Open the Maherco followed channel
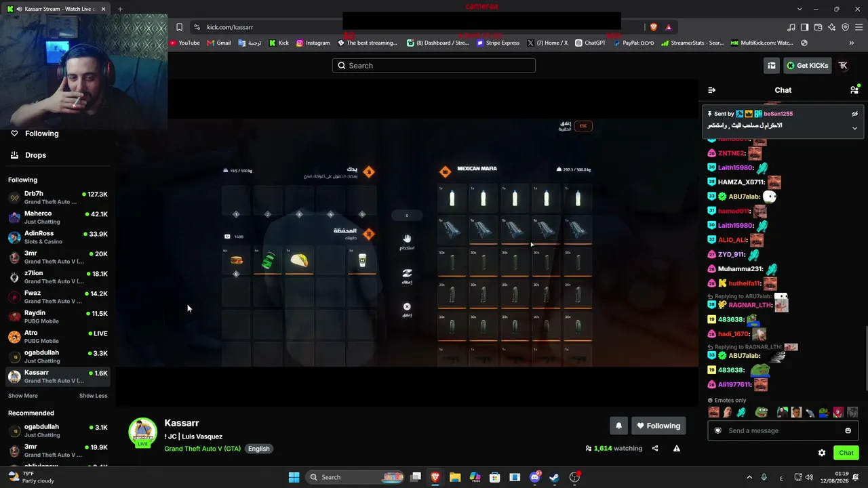The height and width of the screenshot is (488, 868). click(58, 218)
